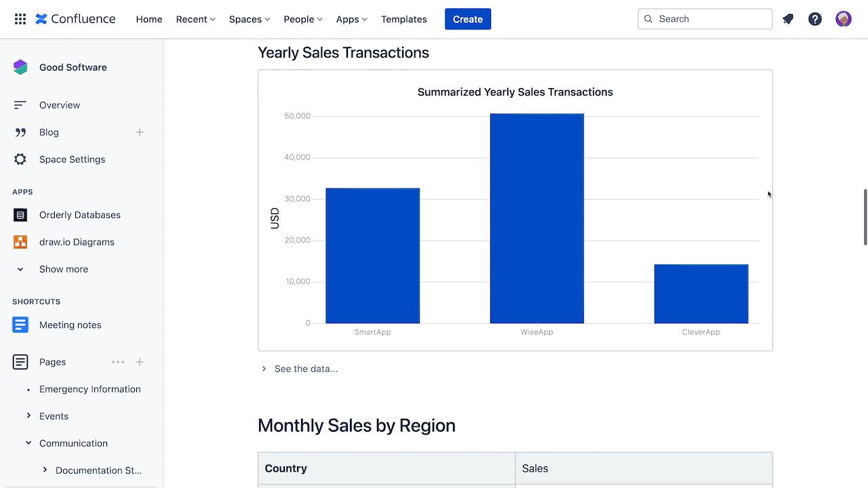Open the draw.io Diagrams app icon
The image size is (868, 488).
pyautogui.click(x=20, y=242)
